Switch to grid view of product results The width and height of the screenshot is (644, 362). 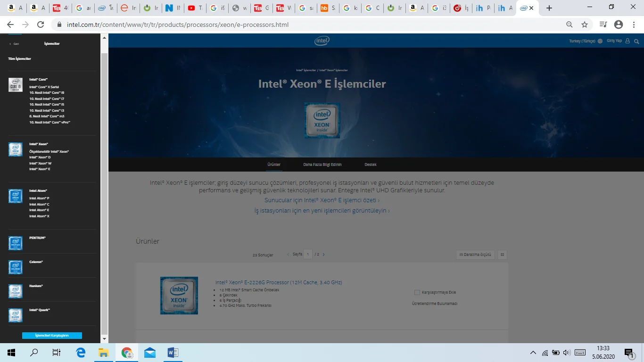503,255
